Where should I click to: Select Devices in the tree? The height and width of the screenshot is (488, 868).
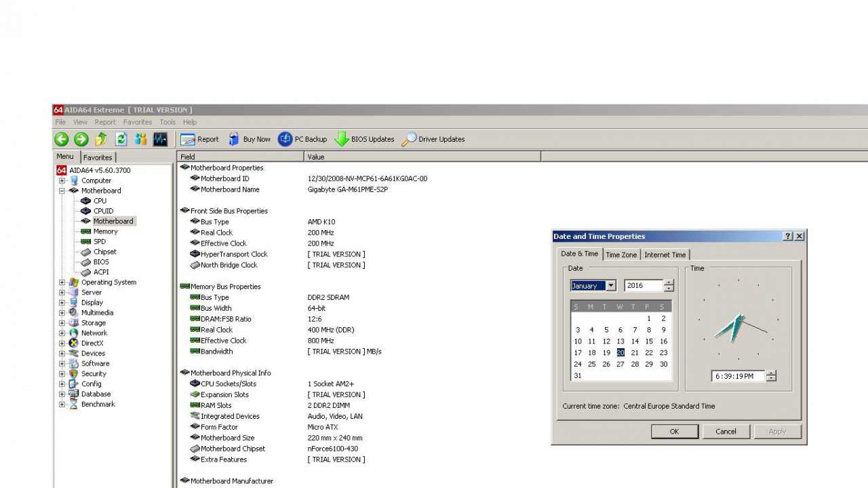(x=93, y=354)
